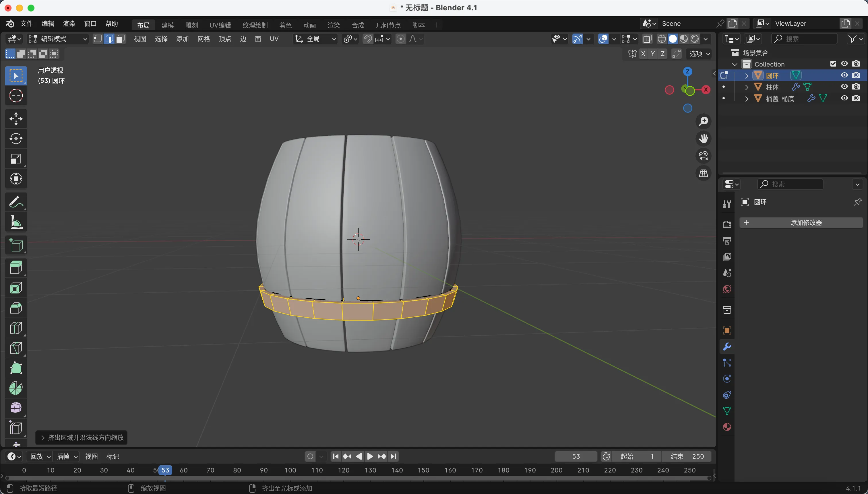This screenshot has height=494, width=868.
Task: Click the 3D cursor tool
Action: pos(16,96)
